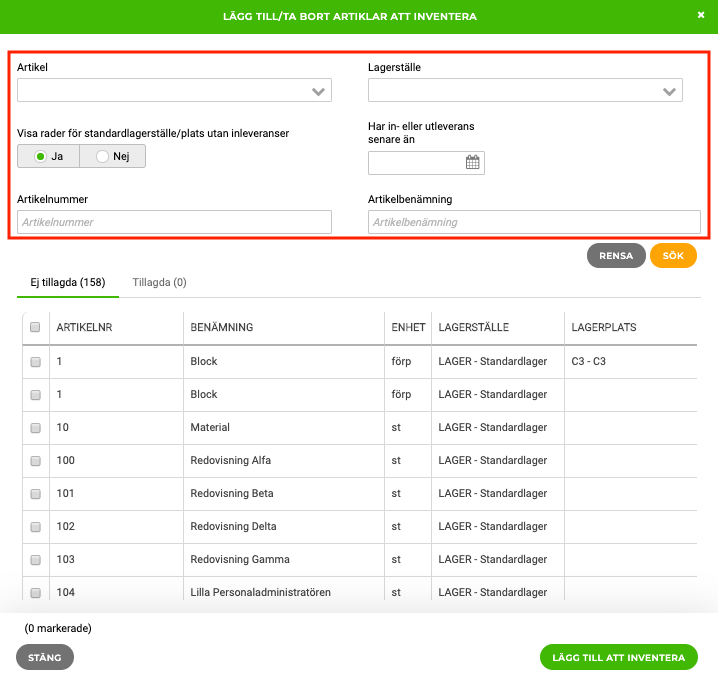
Task: Switch to the Ej tillagda (158) tab
Action: (x=68, y=282)
